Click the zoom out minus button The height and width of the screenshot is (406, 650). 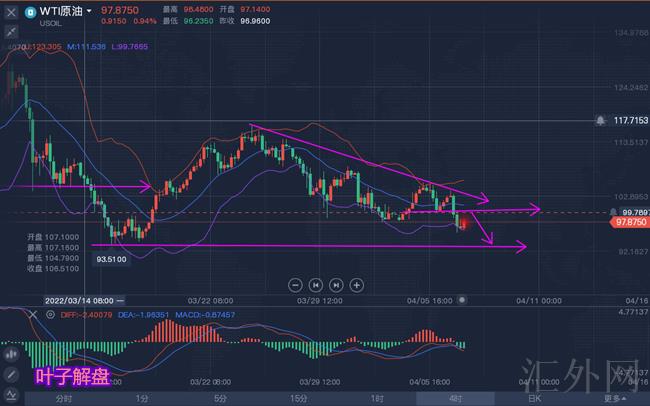[295, 285]
